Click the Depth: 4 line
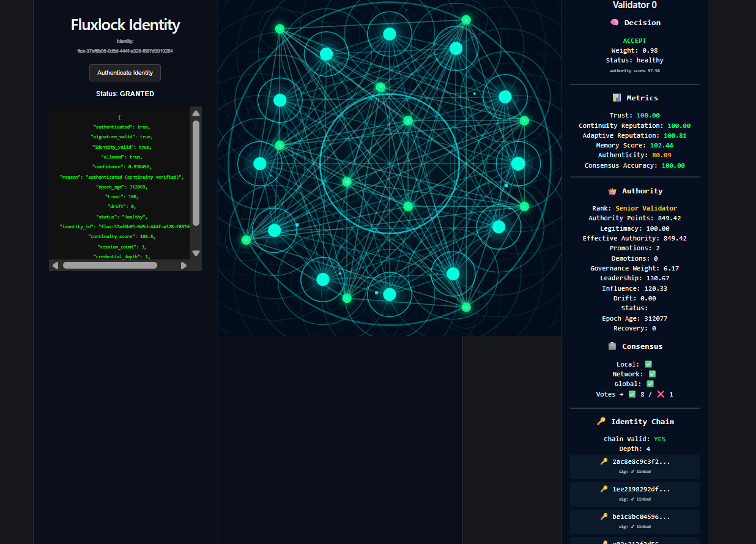This screenshot has width=756, height=544. [x=635, y=449]
